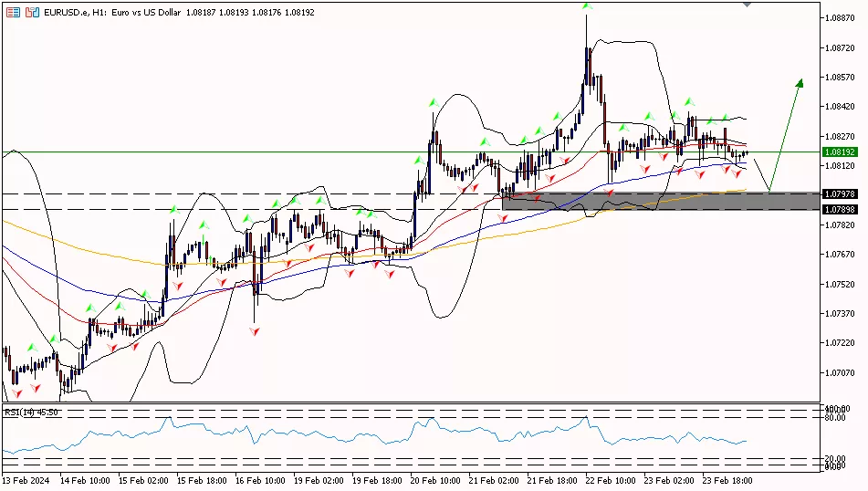
Task: Click the blue RSI line in indicator window
Action: [365, 437]
